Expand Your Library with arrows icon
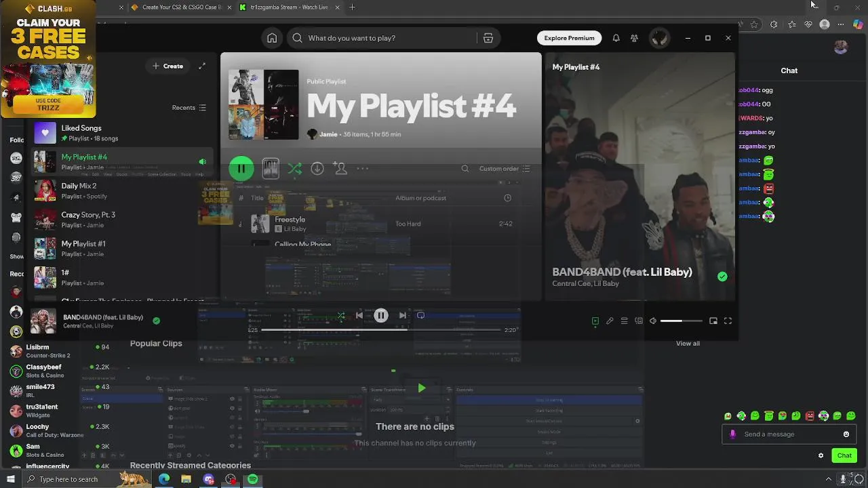This screenshot has width=868, height=488. pyautogui.click(x=201, y=66)
